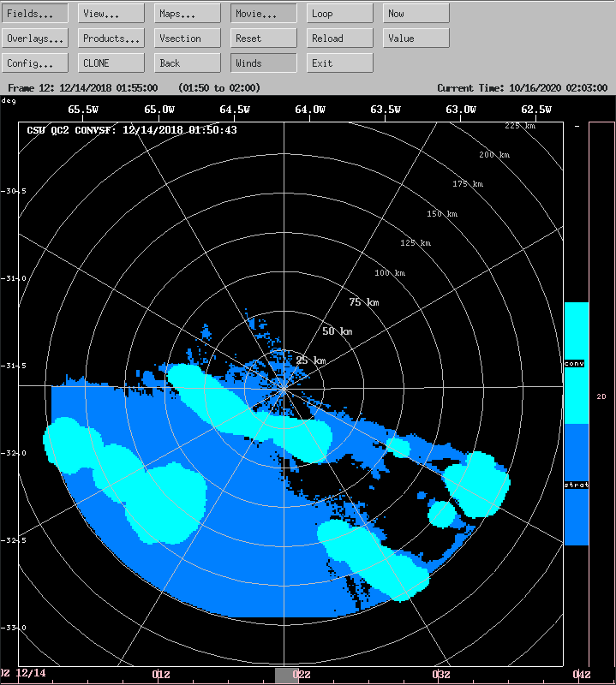This screenshot has width=616, height=685.
Task: Open the Maps... selection
Action: 188,14
